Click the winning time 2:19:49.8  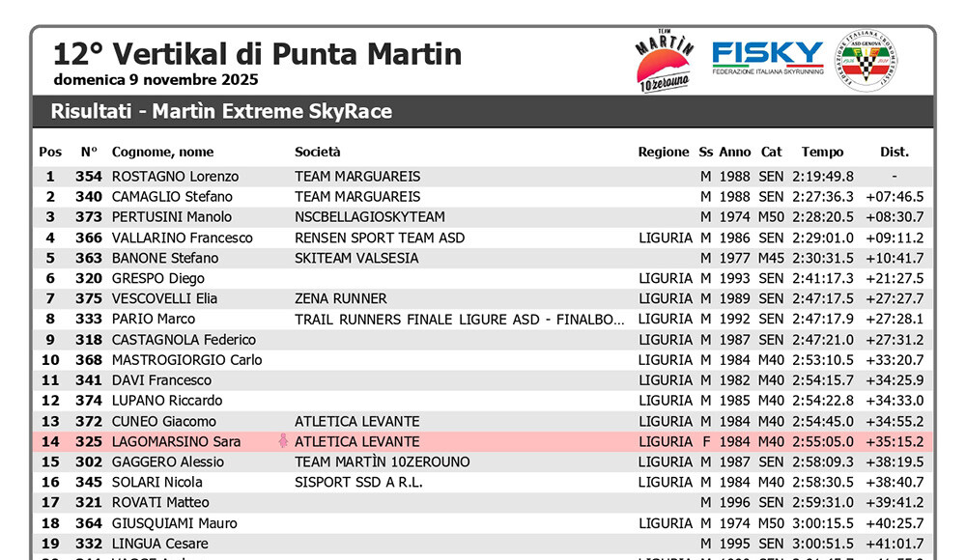point(822,177)
